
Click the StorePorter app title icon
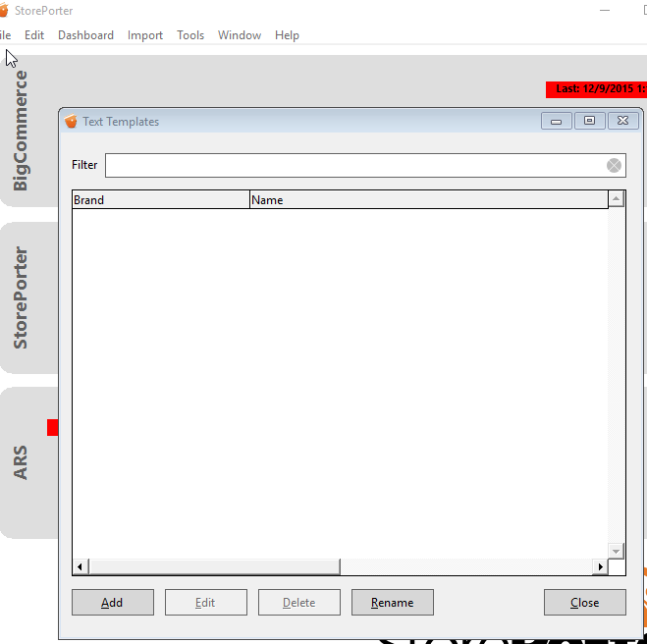click(x=4, y=11)
